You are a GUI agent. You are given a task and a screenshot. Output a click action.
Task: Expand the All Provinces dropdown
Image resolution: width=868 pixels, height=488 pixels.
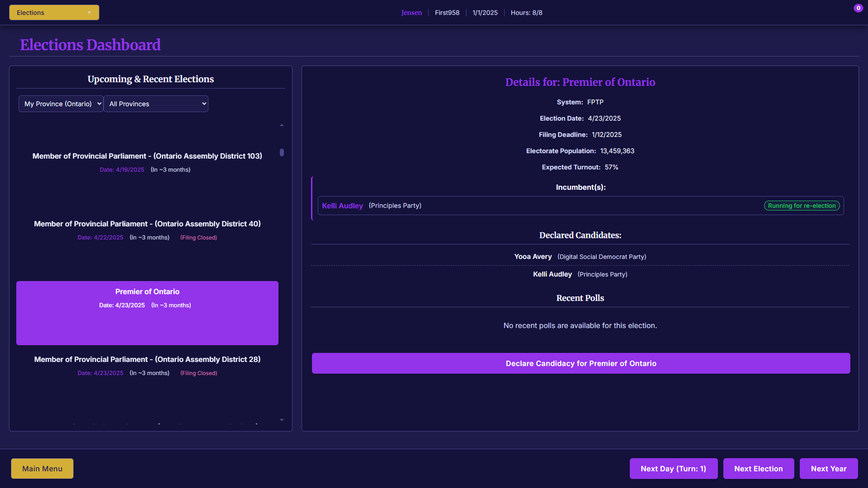156,104
